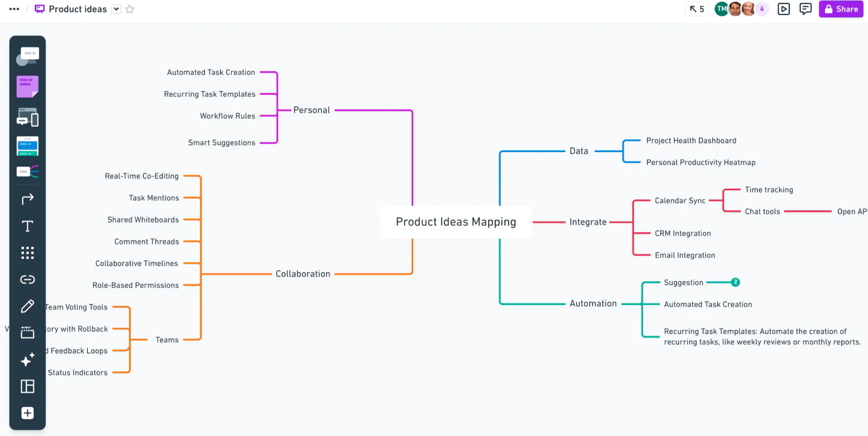868x436 pixels.
Task: Click the dotted grid apps icon
Action: coord(27,252)
